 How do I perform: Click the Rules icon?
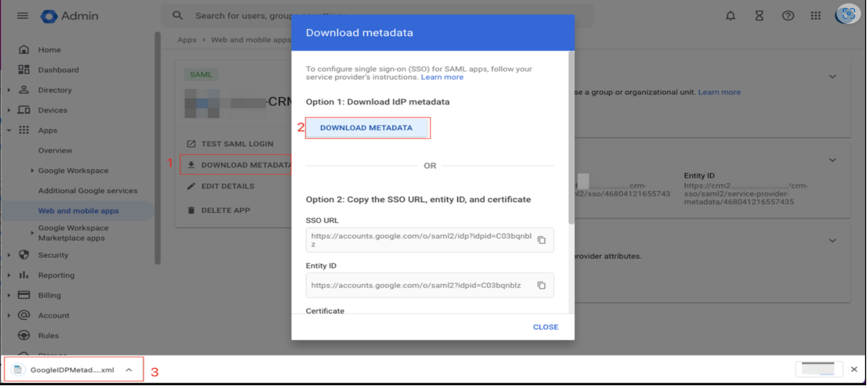tap(24, 335)
